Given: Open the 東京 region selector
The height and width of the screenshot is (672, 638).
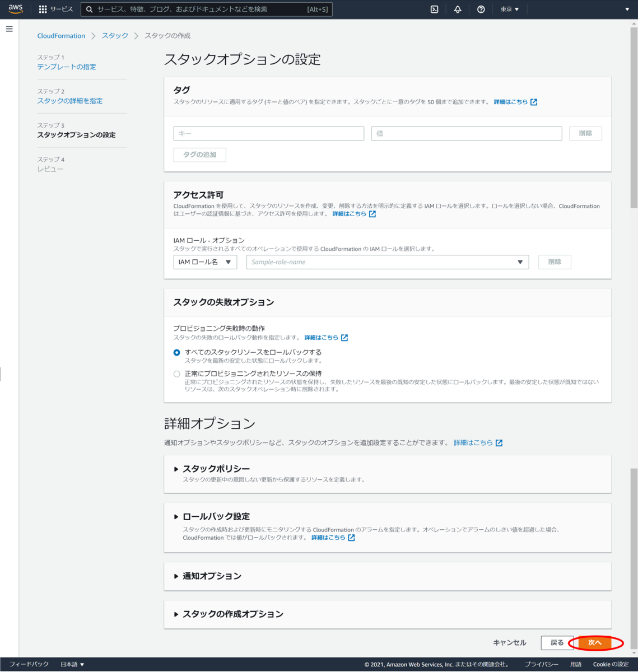Looking at the screenshot, I should click(x=510, y=10).
